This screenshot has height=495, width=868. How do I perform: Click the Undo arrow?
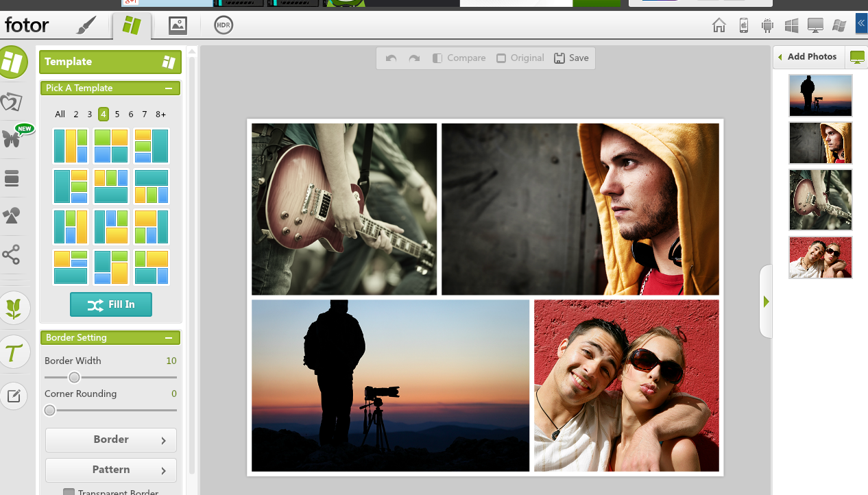391,58
